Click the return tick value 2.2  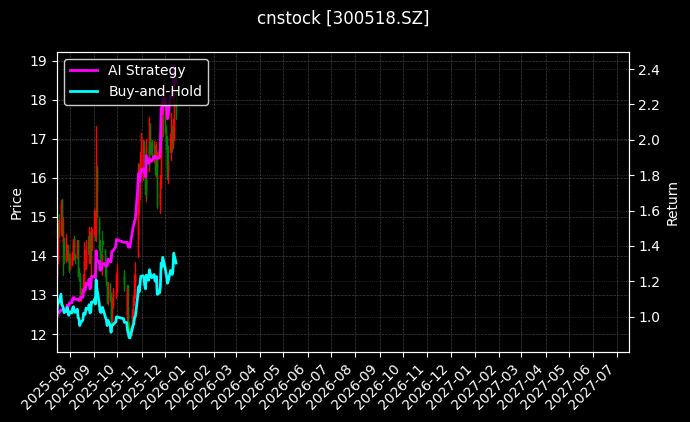click(649, 105)
